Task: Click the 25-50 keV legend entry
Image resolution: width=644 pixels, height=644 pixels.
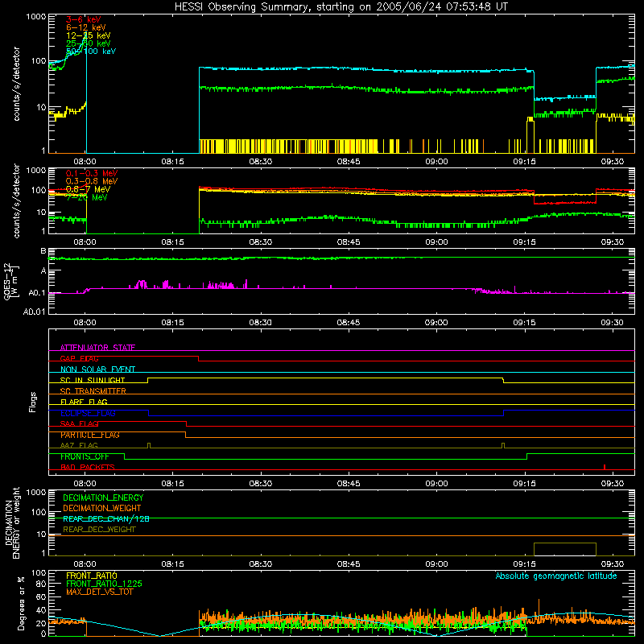Action: [89, 43]
